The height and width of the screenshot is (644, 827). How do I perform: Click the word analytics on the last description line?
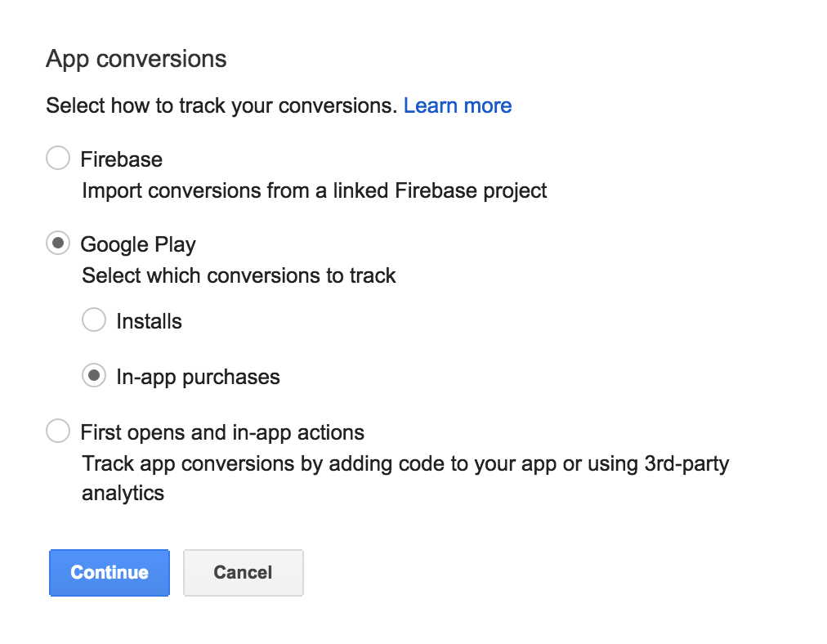click(123, 494)
